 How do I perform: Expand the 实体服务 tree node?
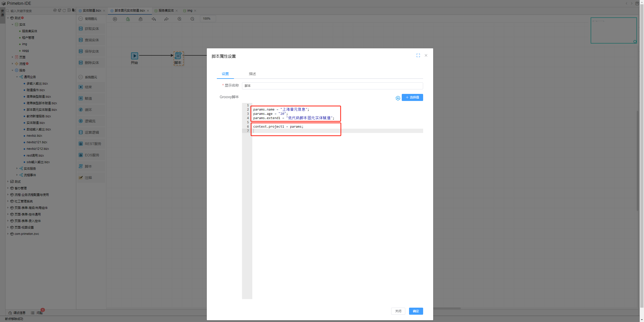pyautogui.click(x=17, y=168)
